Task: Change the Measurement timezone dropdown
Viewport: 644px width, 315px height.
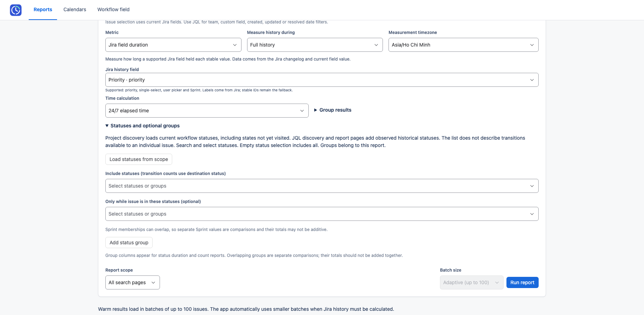Action: [463, 45]
